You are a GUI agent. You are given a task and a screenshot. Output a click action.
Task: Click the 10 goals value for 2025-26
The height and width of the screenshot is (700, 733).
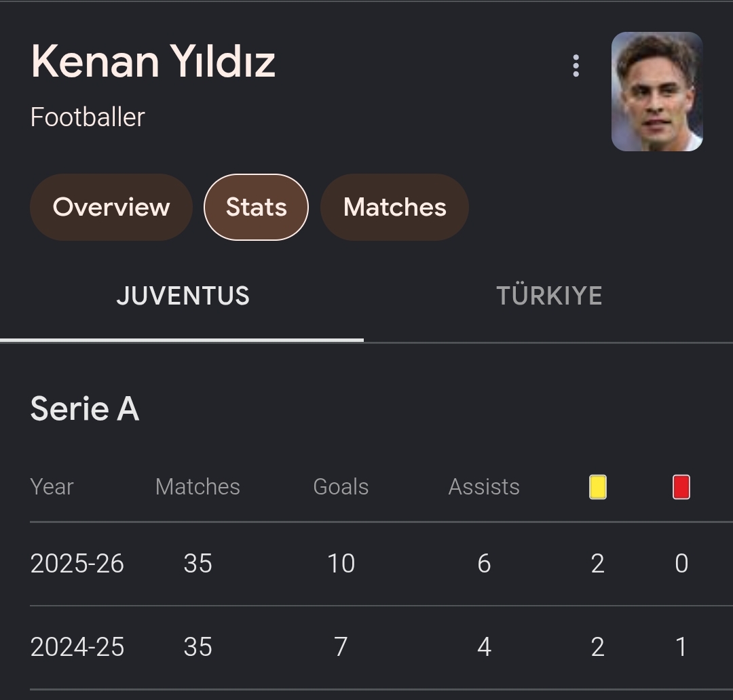tap(341, 564)
